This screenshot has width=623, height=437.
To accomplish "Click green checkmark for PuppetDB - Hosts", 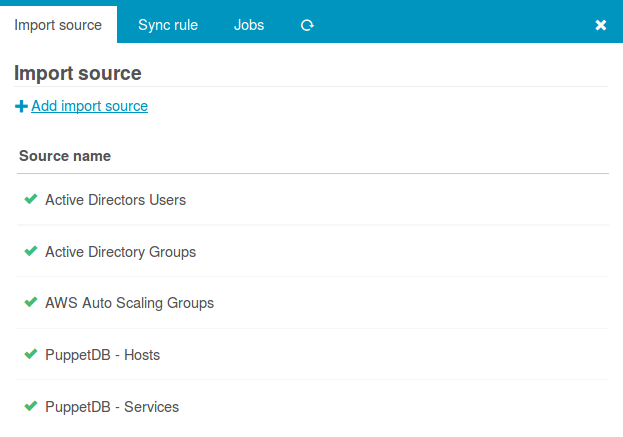I will click(x=31, y=354).
